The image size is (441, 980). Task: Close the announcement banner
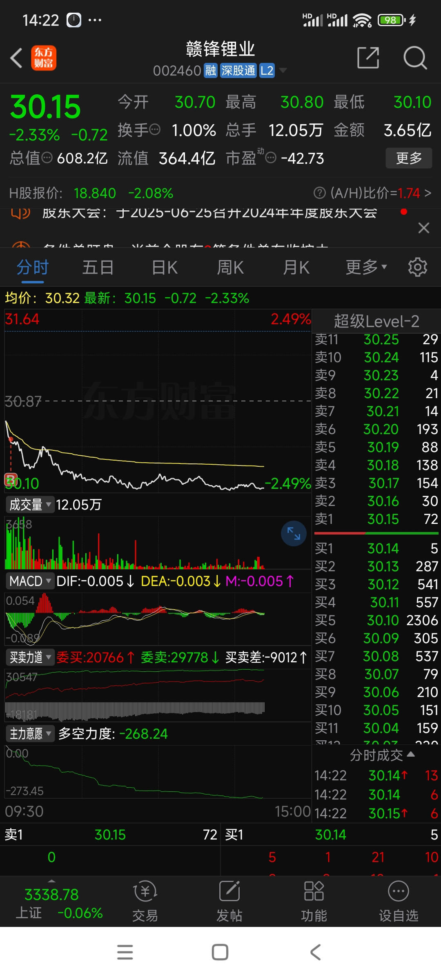coord(424,228)
